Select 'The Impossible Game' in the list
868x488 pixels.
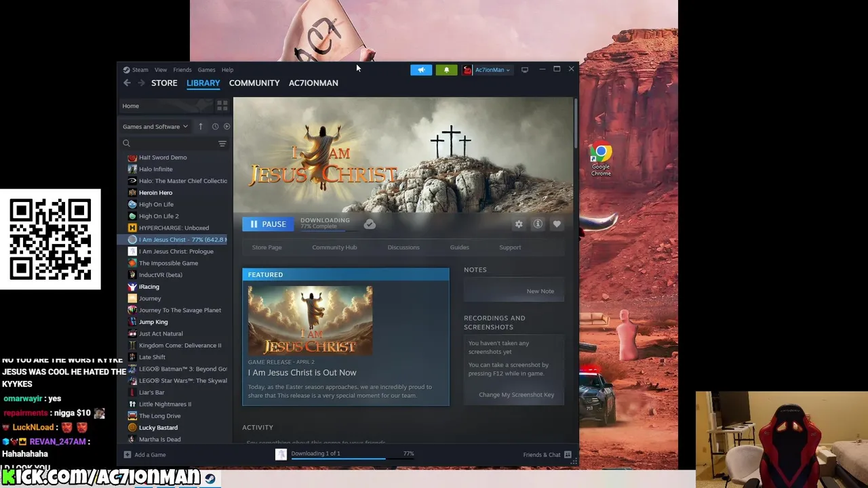(168, 263)
